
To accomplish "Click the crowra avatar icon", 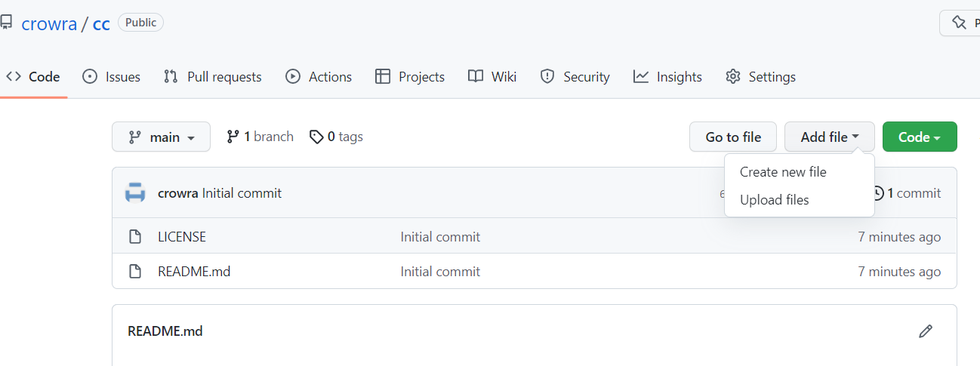I will coord(135,193).
